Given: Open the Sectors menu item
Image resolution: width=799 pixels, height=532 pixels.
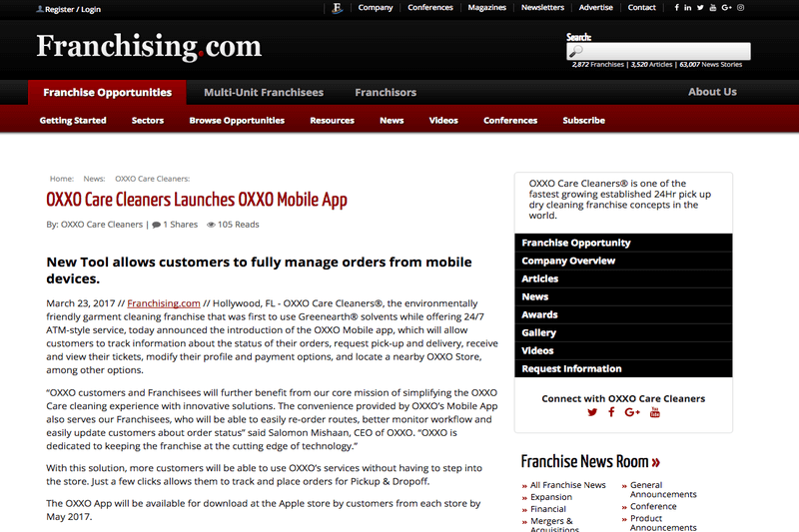Looking at the screenshot, I should point(148,121).
